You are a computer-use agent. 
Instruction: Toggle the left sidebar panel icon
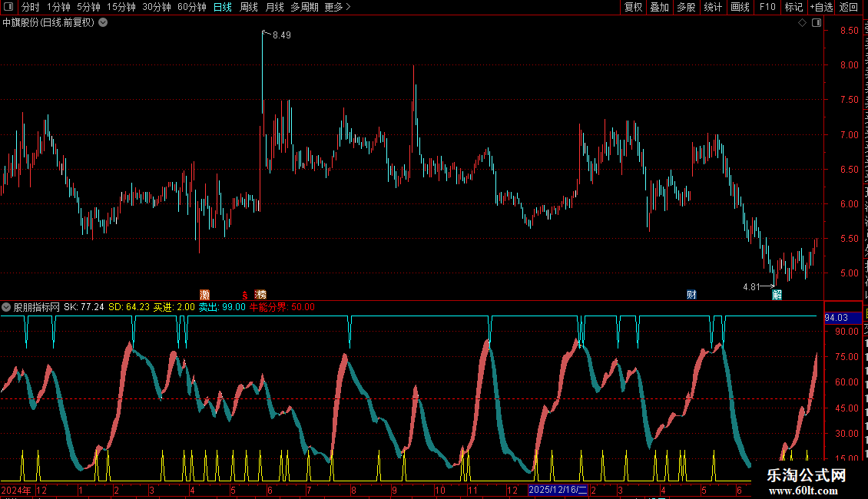coord(8,7)
